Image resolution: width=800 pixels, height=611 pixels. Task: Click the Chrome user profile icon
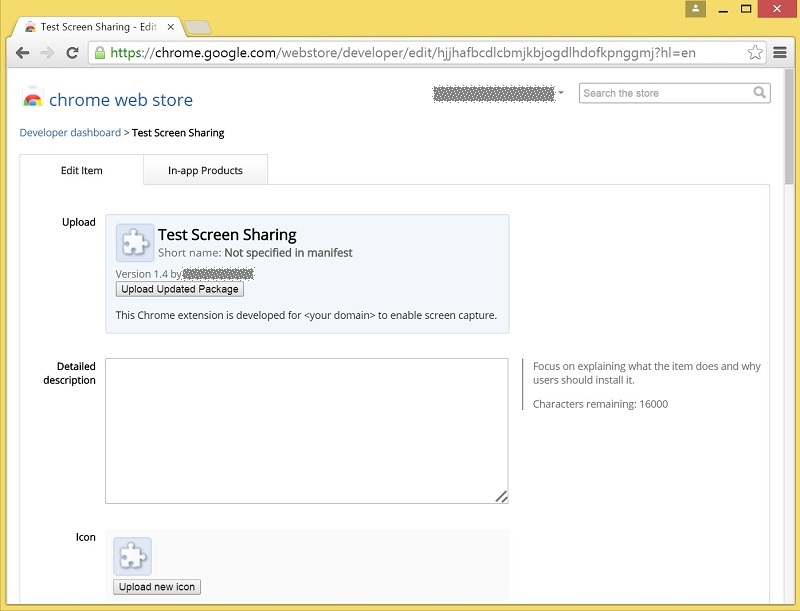(696, 9)
